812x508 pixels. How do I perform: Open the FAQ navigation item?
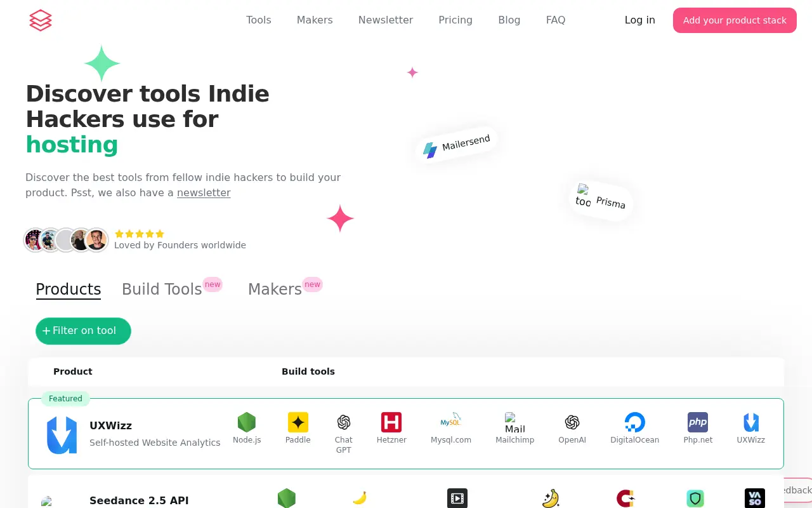[556, 20]
